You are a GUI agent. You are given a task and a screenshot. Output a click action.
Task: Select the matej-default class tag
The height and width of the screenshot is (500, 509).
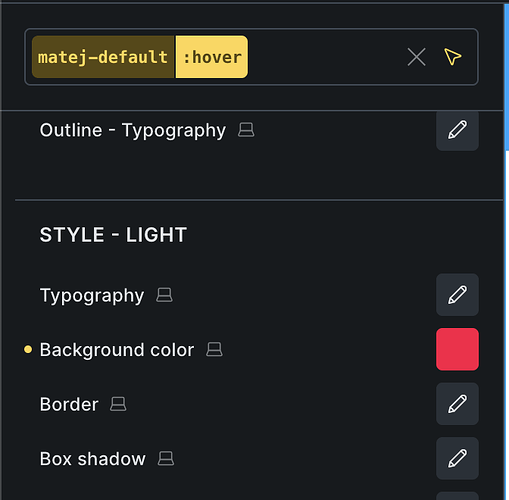pos(103,57)
